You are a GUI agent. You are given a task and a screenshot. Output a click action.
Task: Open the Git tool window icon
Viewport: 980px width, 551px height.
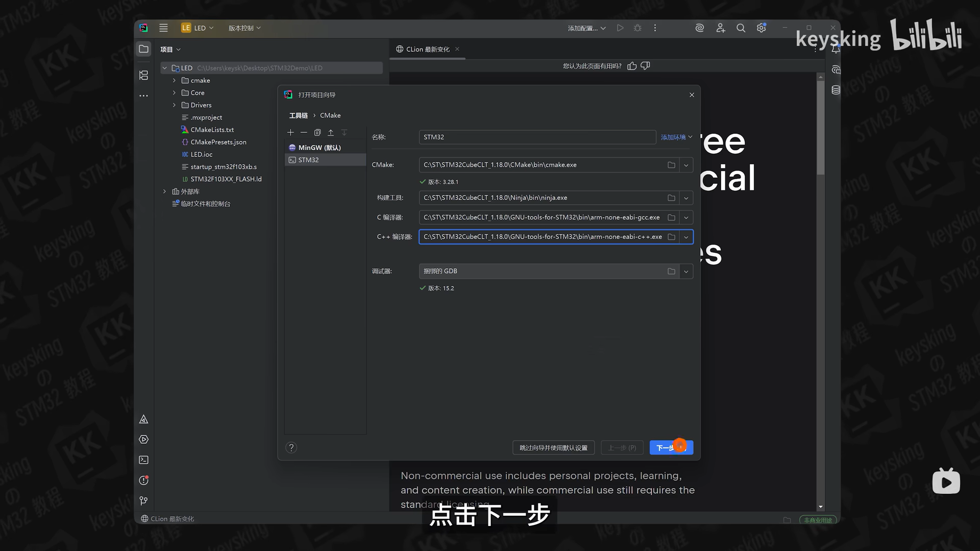[x=144, y=501]
